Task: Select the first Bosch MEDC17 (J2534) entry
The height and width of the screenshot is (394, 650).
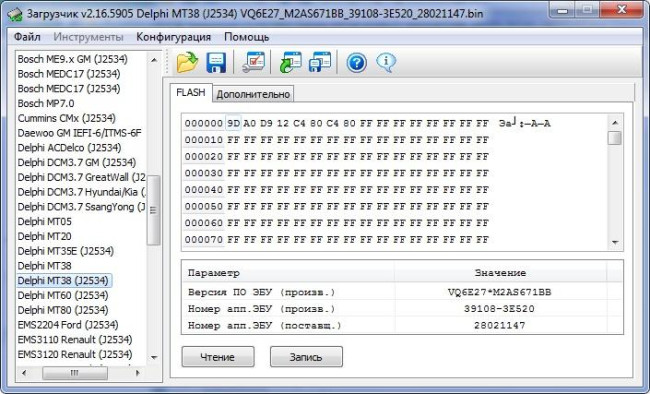Action: [x=69, y=74]
